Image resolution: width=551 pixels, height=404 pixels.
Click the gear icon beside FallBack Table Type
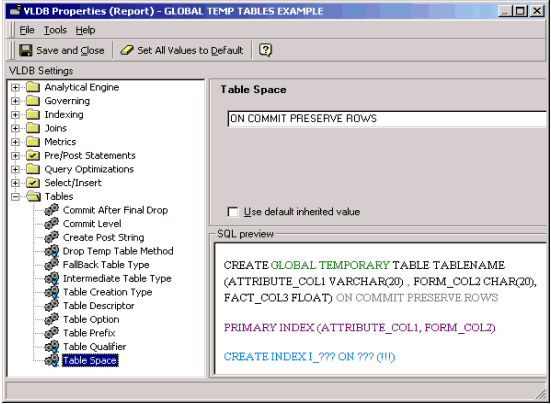(51, 265)
